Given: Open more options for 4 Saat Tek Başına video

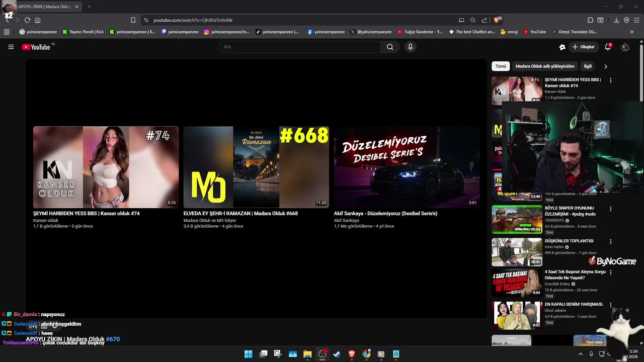Looking at the screenshot, I should click(x=611, y=273).
